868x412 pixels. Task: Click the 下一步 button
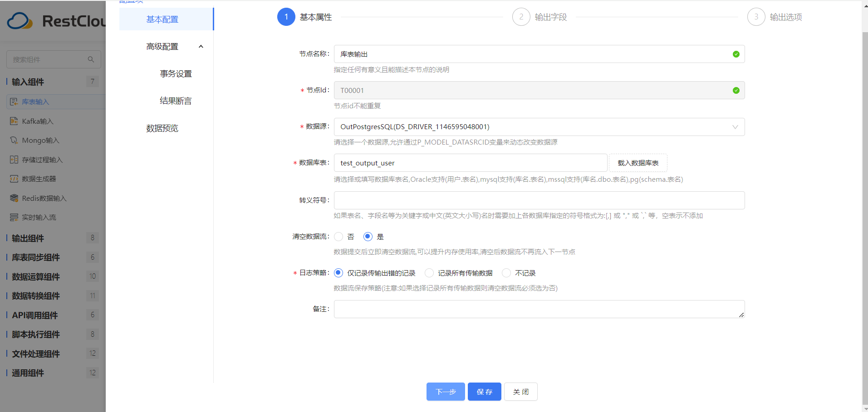446,392
